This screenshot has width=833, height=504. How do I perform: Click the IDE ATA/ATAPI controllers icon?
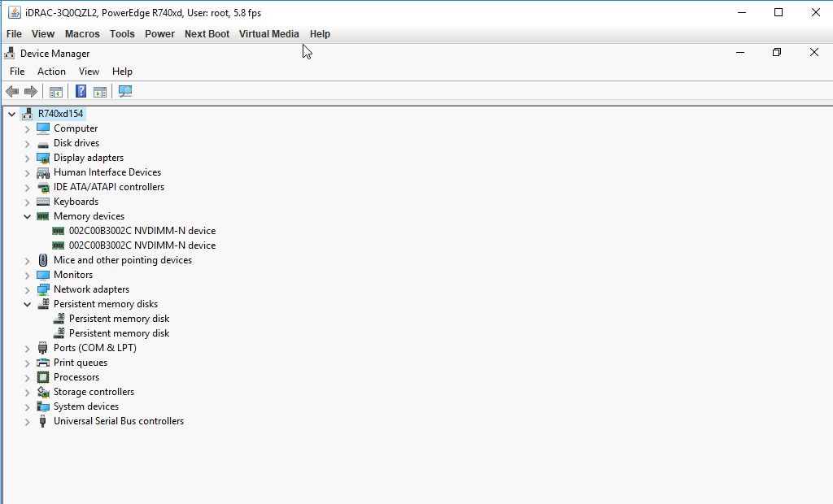(x=43, y=187)
